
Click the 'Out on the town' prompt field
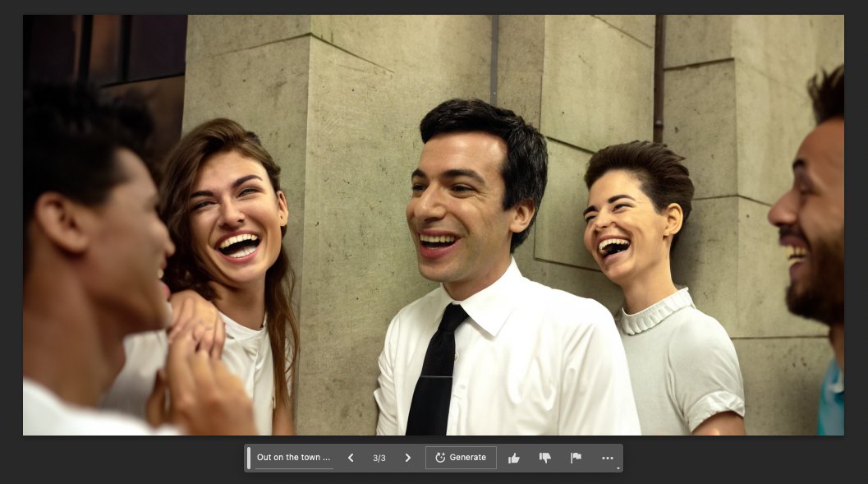point(294,458)
